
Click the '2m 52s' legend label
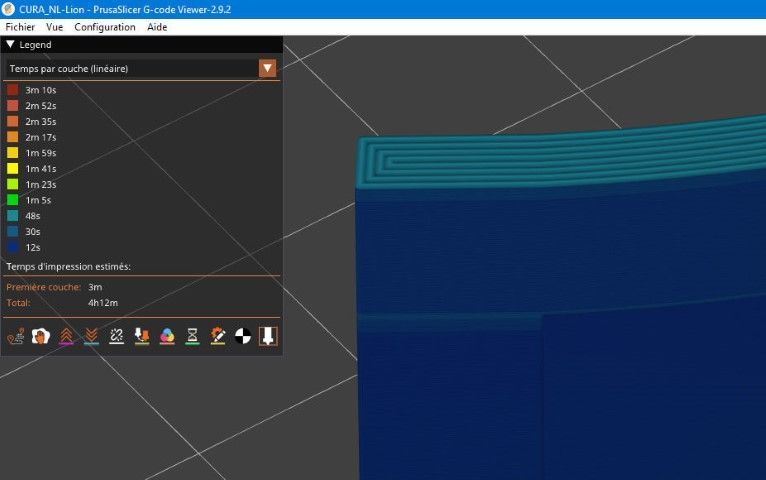41,105
